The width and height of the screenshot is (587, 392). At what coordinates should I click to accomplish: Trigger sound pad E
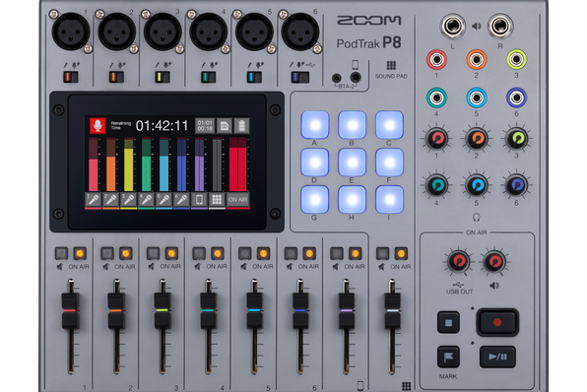pyautogui.click(x=352, y=163)
